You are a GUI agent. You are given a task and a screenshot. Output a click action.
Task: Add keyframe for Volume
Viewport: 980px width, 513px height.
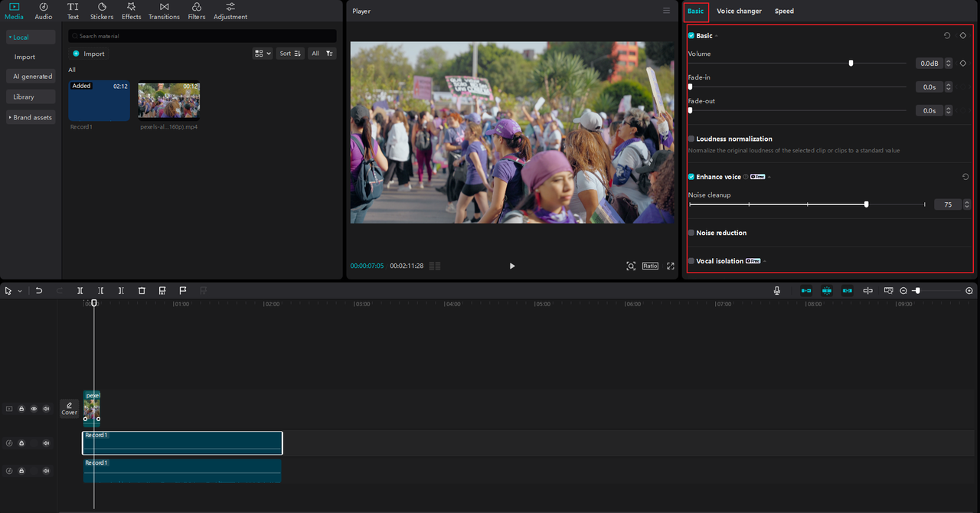(963, 63)
